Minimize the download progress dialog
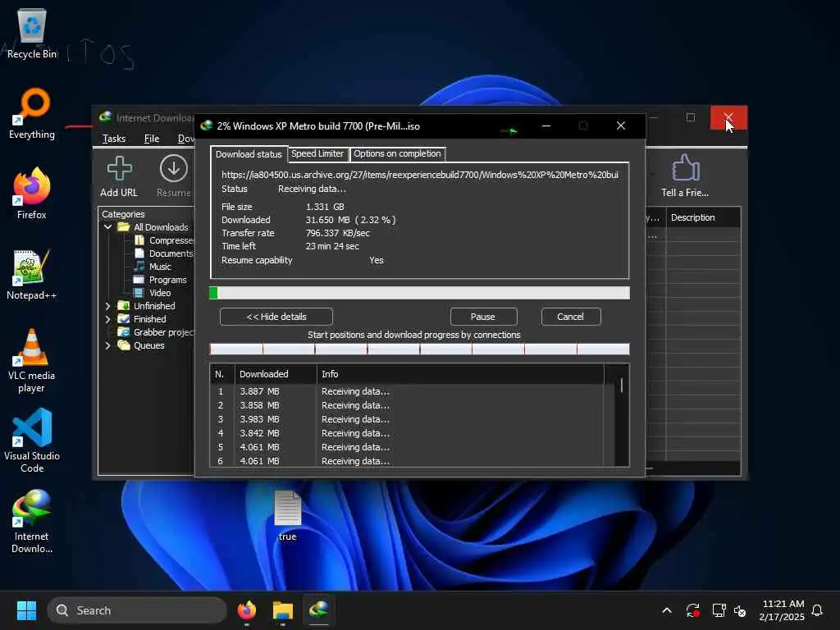Viewport: 840px width, 630px height. 546,126
